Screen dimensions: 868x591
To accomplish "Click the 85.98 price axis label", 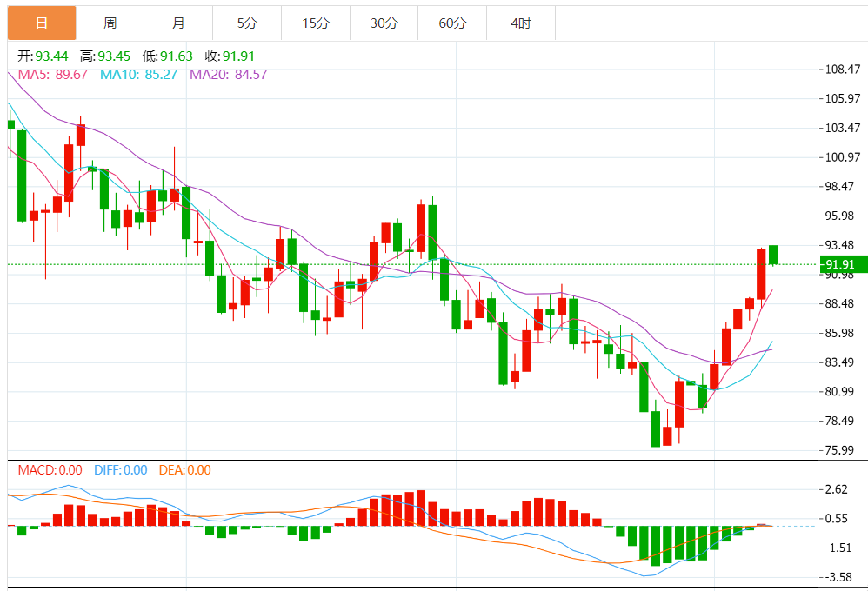I will 839,333.
